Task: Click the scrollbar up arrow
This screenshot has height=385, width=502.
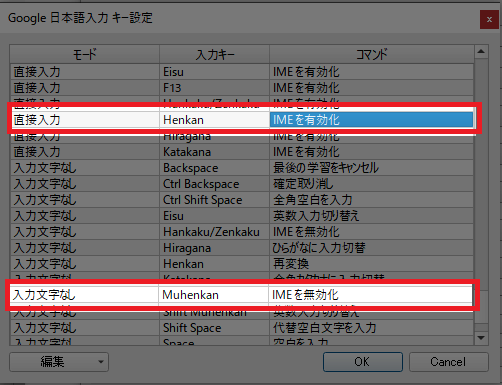Action: [481, 52]
